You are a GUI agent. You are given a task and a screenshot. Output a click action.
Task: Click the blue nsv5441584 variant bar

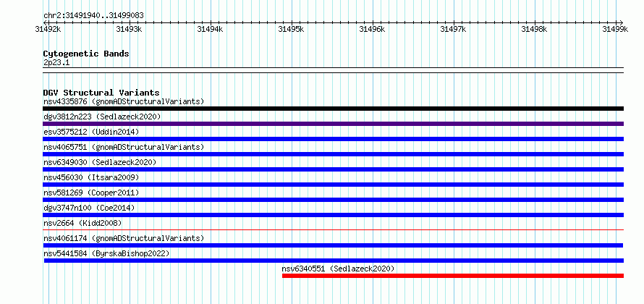click(x=334, y=261)
